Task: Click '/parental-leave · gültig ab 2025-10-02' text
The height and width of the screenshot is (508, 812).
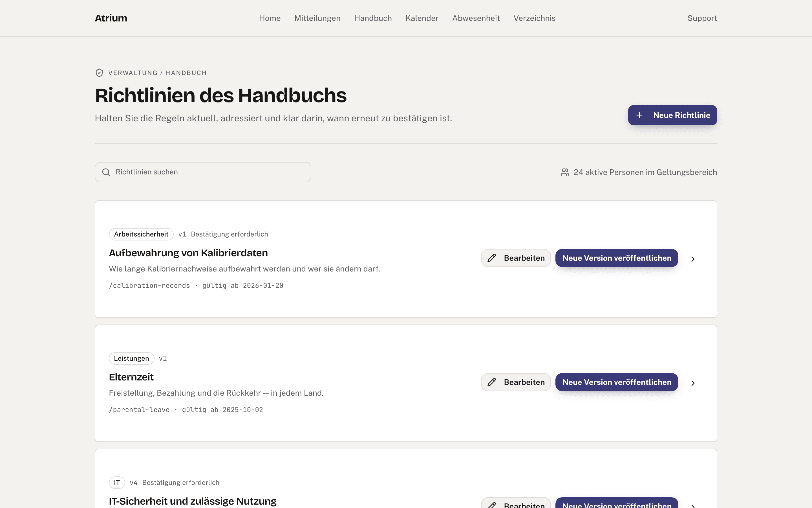Action: (186, 410)
